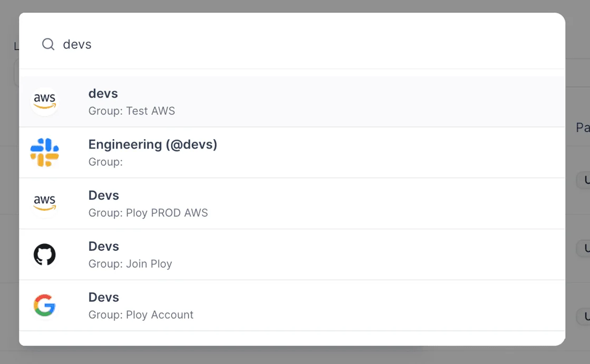Click the 'Group: Test AWS' subtitle

(132, 111)
